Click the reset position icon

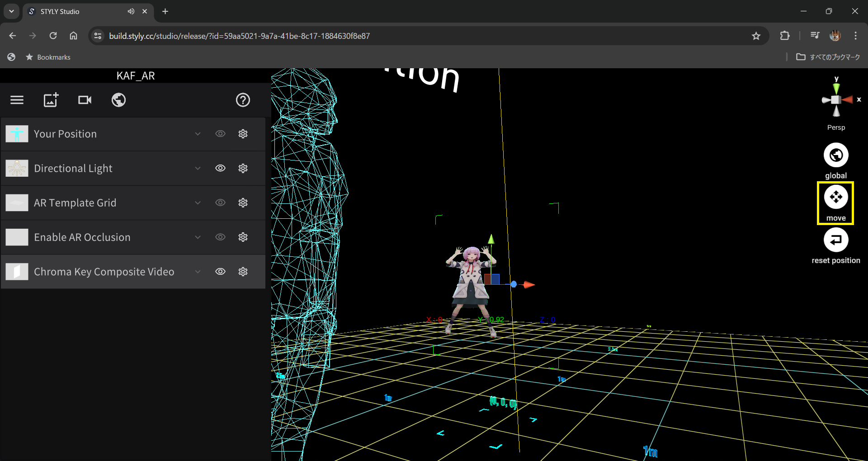pos(836,240)
